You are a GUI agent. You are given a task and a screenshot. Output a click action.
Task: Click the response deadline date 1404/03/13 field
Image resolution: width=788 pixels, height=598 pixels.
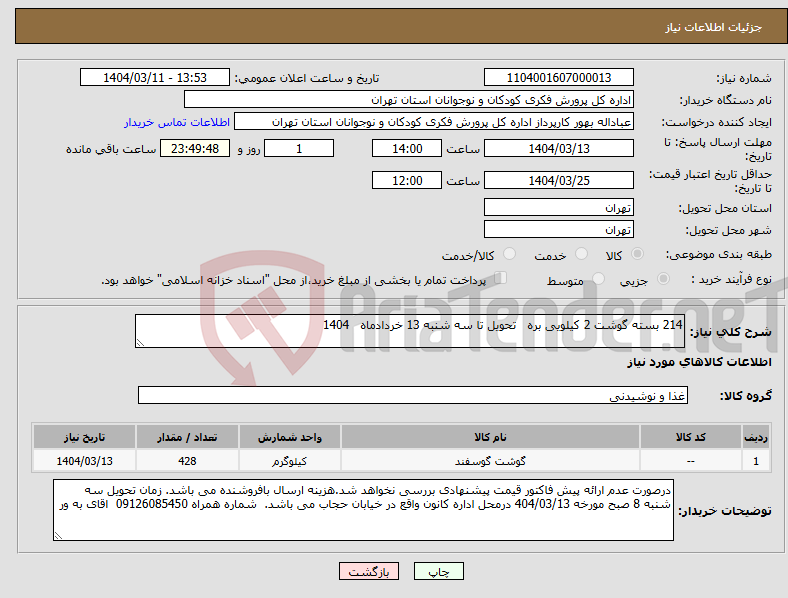pyautogui.click(x=558, y=148)
